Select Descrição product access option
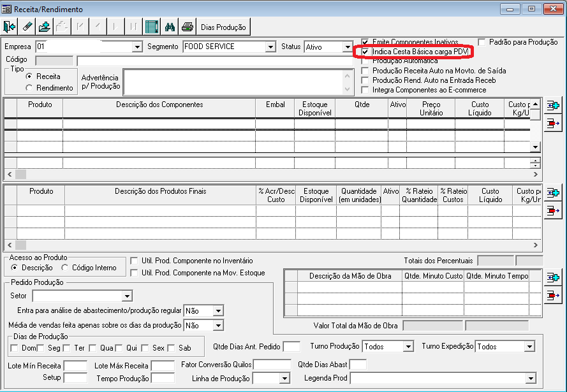Viewport: 567px width, 392px height. 14,268
